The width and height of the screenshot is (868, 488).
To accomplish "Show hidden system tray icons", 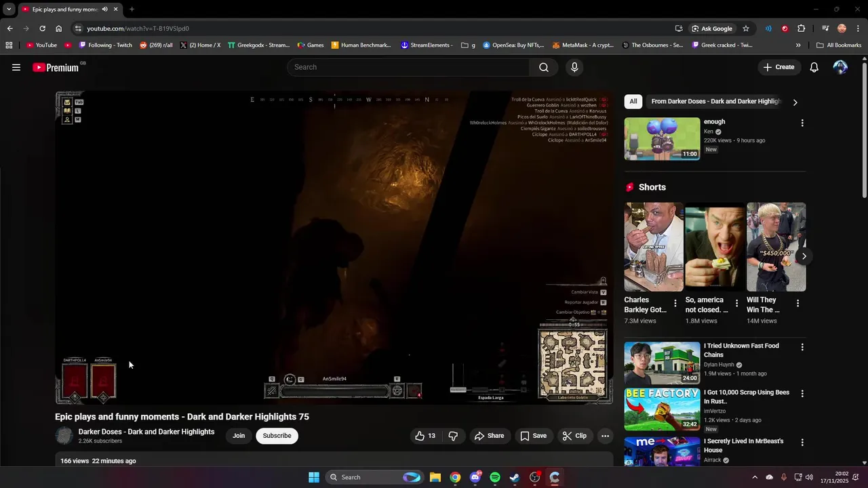I will pos(754,477).
